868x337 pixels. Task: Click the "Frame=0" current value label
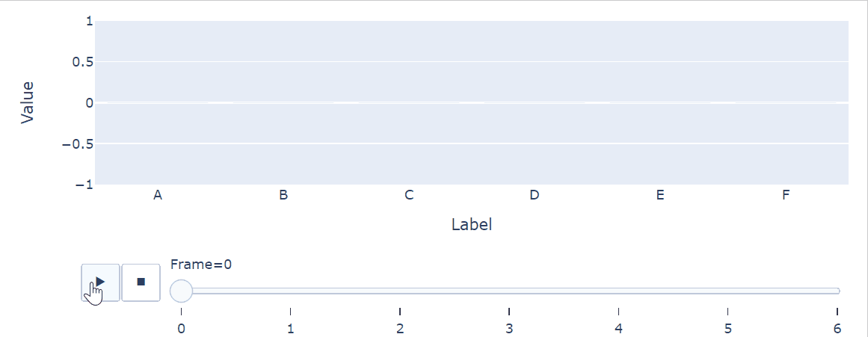click(201, 264)
